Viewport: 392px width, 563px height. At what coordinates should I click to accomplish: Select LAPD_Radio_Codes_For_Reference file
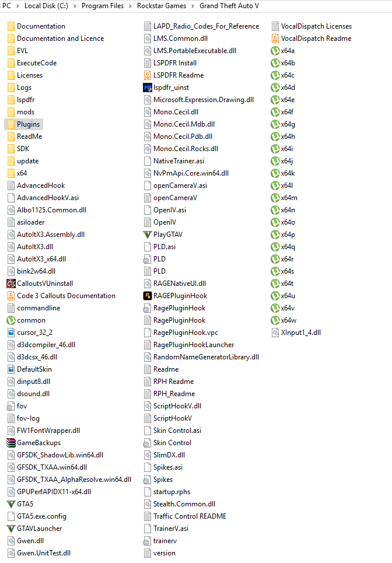[x=201, y=26]
